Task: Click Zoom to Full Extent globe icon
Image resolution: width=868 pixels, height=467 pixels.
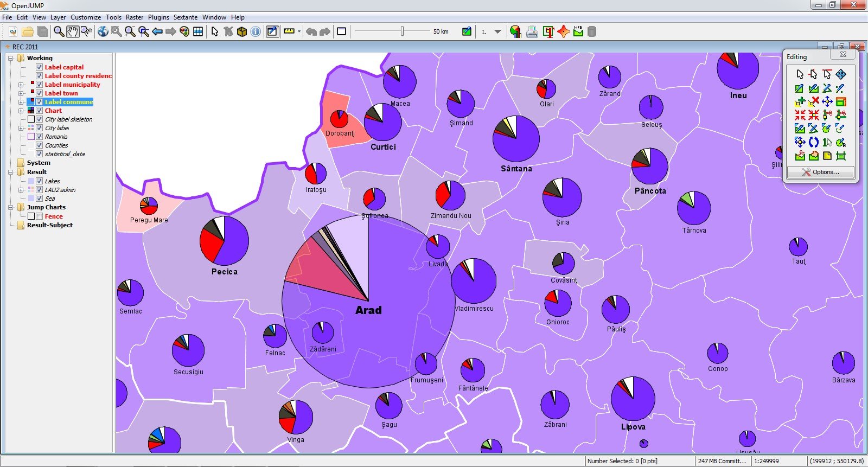Action: 103,31
